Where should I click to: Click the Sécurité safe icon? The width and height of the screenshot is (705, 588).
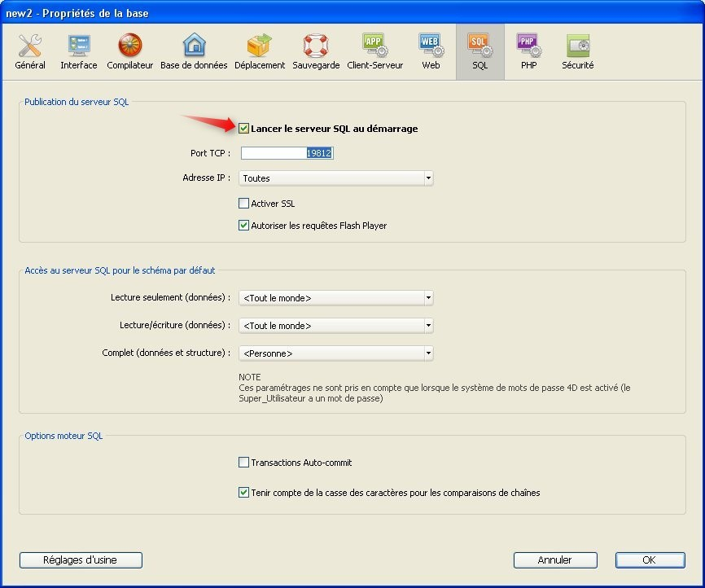click(577, 46)
